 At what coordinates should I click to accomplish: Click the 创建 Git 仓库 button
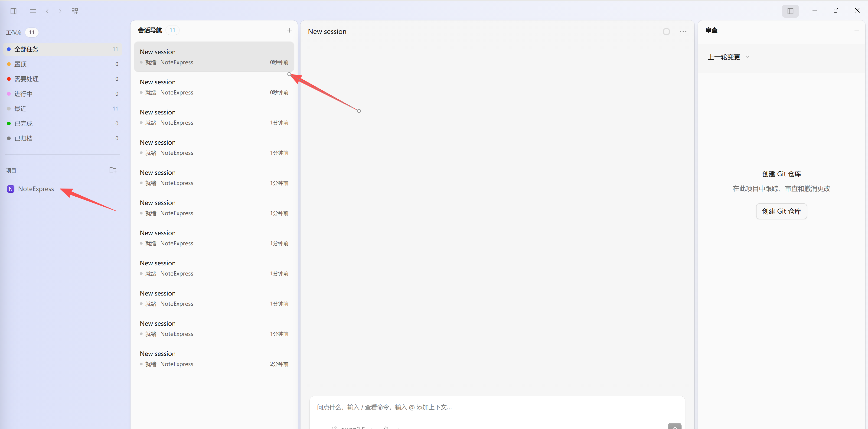pyautogui.click(x=781, y=211)
